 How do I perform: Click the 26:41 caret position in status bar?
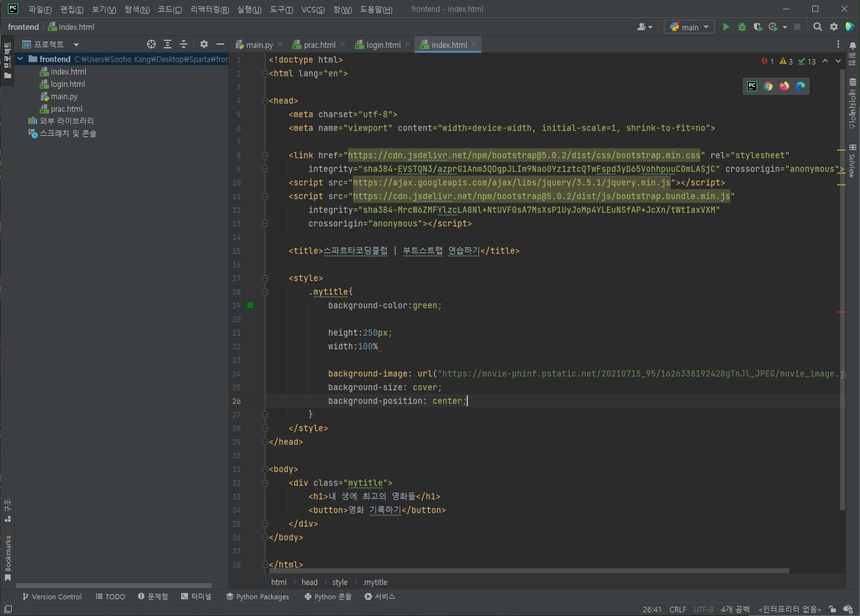652,609
